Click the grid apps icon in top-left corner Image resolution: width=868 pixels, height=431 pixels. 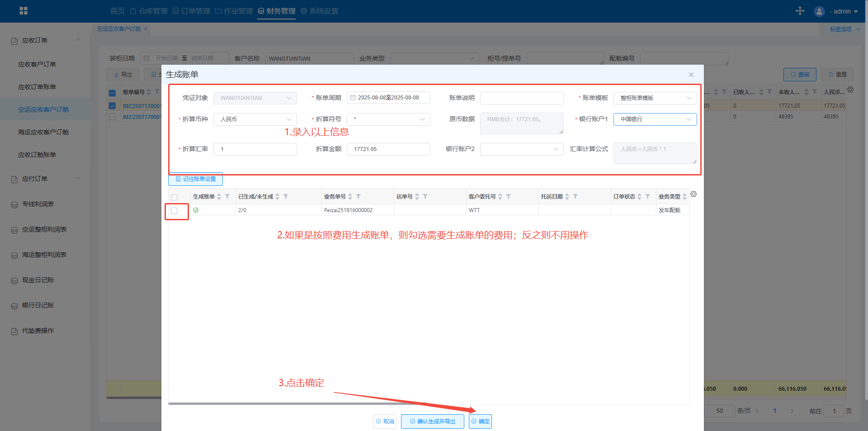pos(24,11)
